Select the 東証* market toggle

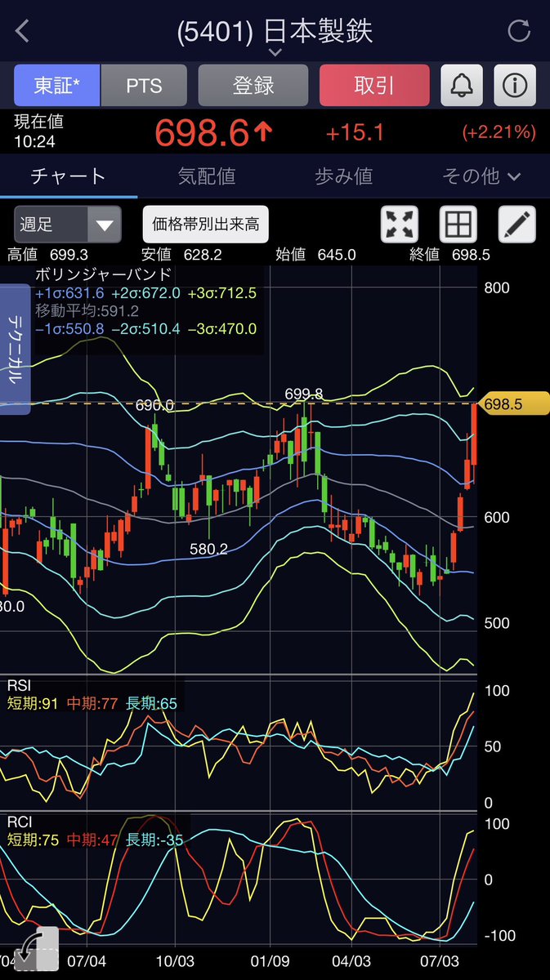pos(56,85)
